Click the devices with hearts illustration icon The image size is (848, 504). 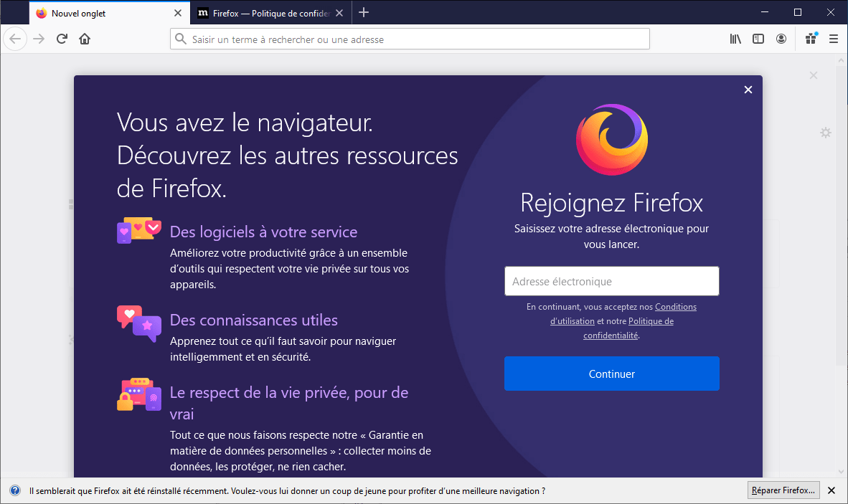[x=139, y=230]
